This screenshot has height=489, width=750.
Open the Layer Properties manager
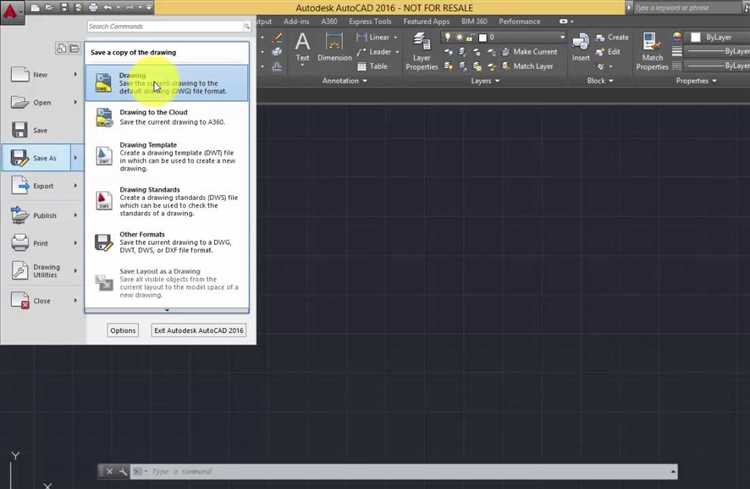(x=422, y=48)
